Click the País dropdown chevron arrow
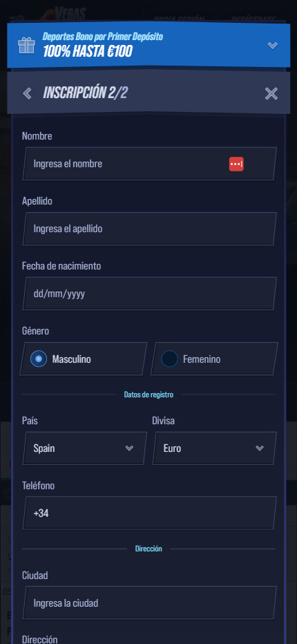This screenshot has width=297, height=644. click(x=129, y=448)
